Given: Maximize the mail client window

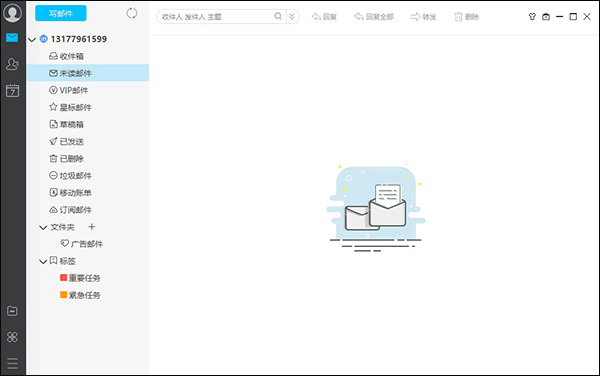Looking at the screenshot, I should [573, 16].
